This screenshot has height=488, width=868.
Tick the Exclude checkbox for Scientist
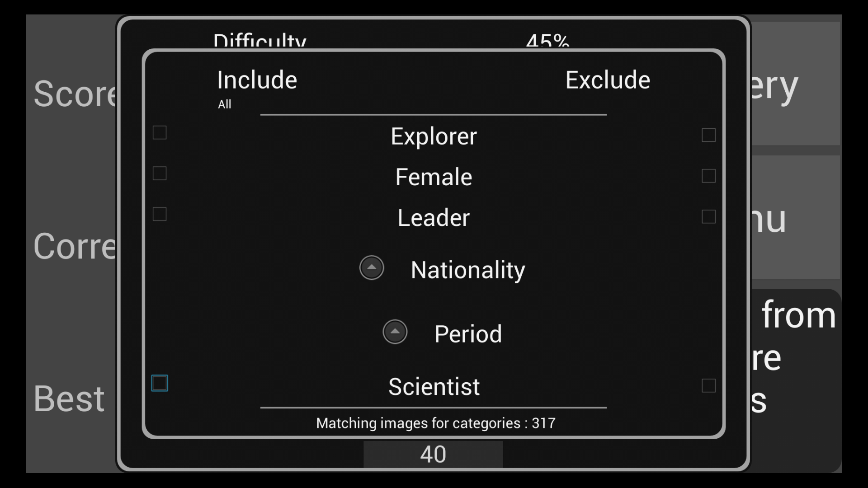coord(708,386)
